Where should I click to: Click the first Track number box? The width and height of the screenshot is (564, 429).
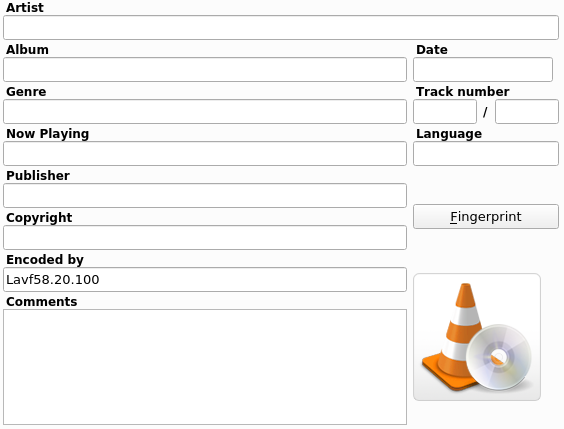click(x=445, y=111)
